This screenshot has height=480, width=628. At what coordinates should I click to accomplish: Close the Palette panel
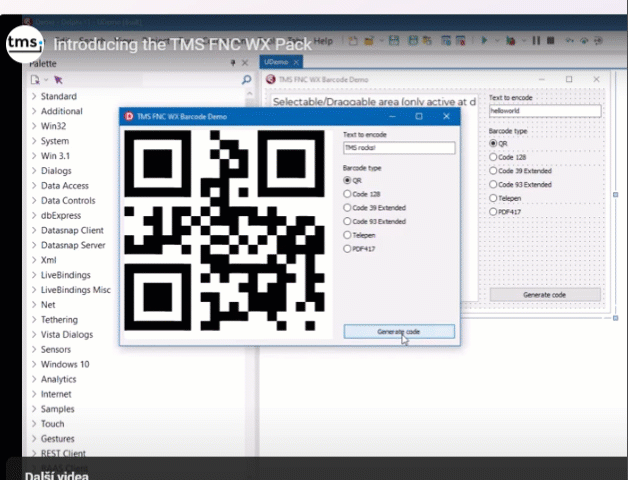point(245,63)
